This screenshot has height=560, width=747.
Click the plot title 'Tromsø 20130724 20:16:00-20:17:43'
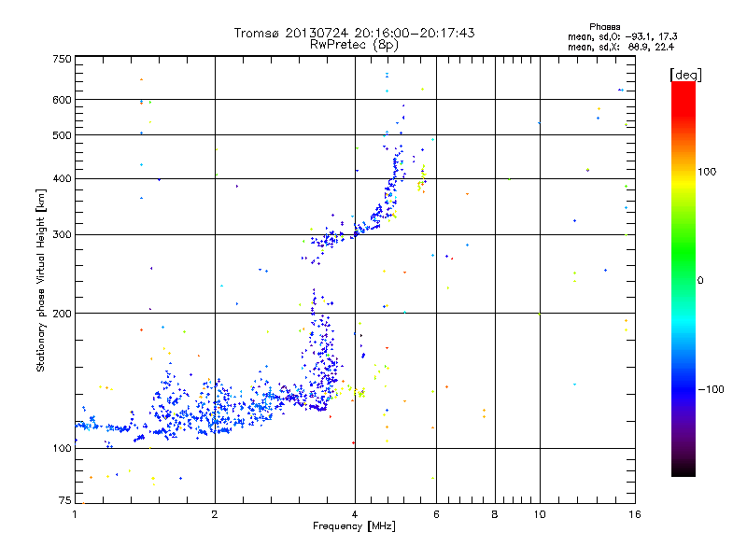355,33
